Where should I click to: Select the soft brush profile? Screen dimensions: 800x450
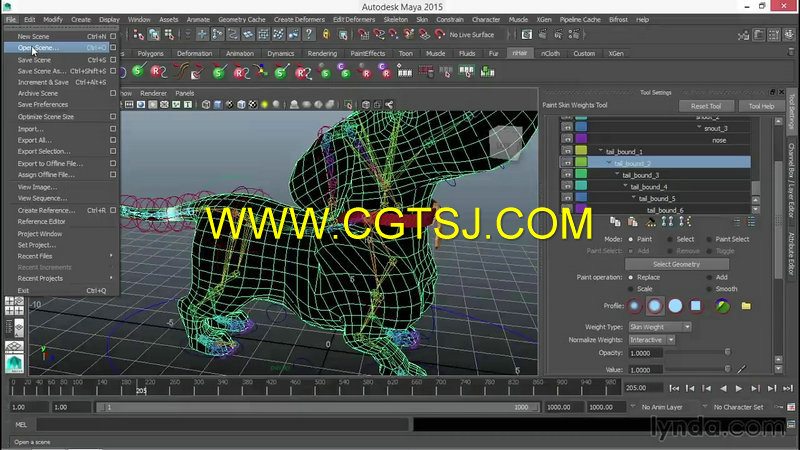click(x=655, y=306)
